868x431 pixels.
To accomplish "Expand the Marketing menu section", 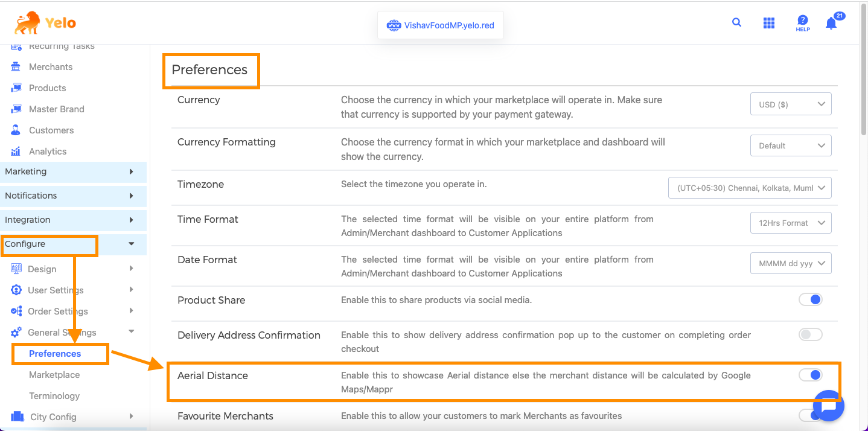I will pos(73,171).
